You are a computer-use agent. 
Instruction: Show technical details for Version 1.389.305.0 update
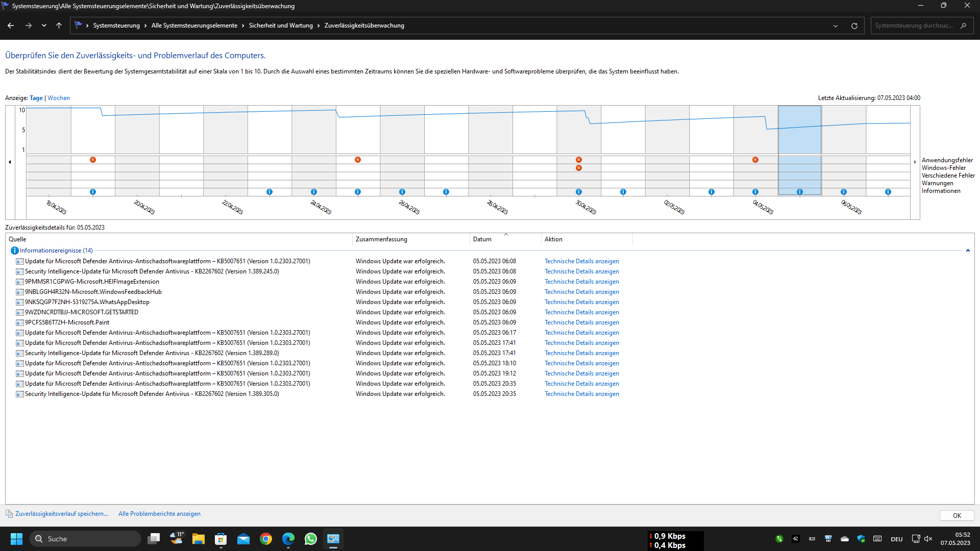581,394
